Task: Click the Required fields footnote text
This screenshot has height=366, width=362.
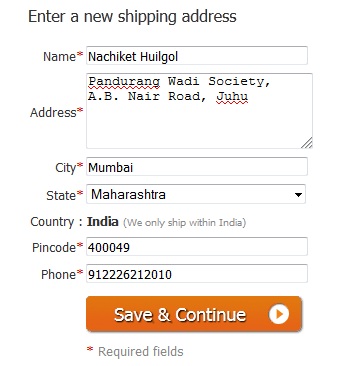Action: [x=140, y=351]
